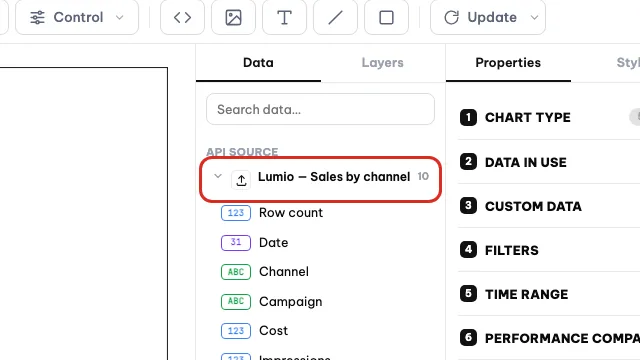
Task: Click the embed code icon
Action: pyautogui.click(x=182, y=18)
